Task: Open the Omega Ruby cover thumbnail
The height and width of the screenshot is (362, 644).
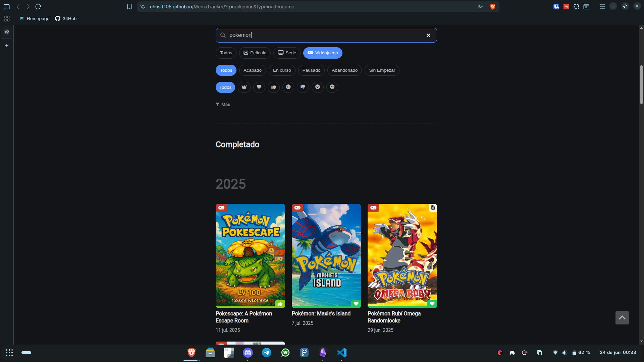Action: click(402, 256)
